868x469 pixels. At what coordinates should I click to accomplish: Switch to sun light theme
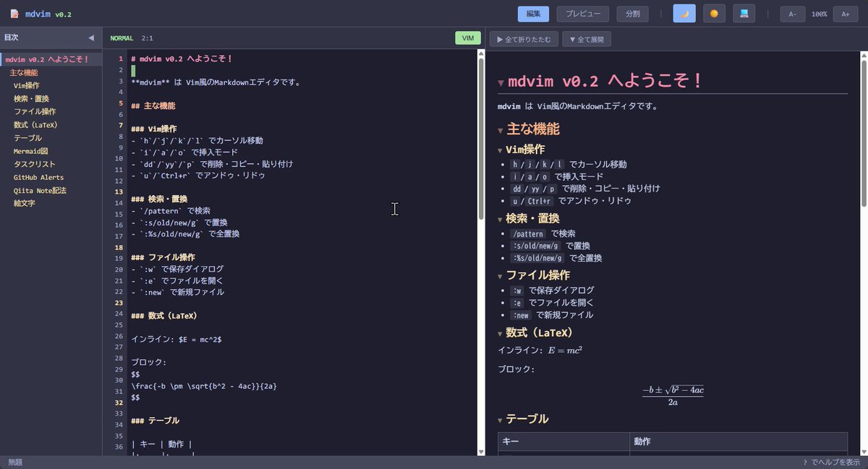tap(714, 14)
